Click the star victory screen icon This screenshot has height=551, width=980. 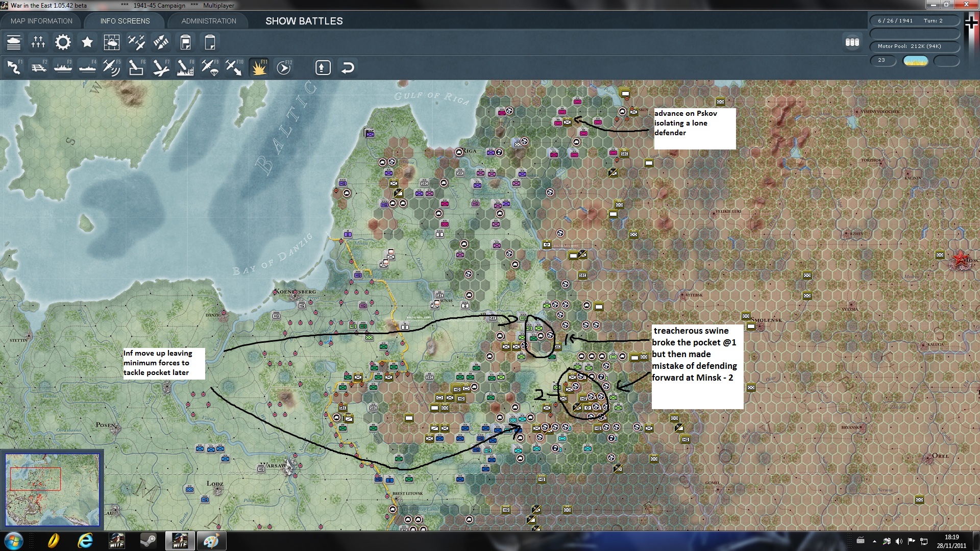point(87,42)
